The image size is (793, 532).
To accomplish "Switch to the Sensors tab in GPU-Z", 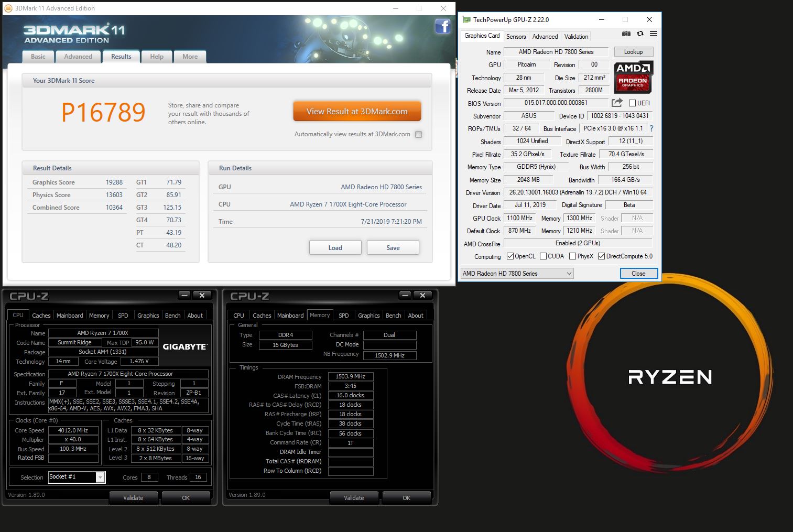I will 516,37.
